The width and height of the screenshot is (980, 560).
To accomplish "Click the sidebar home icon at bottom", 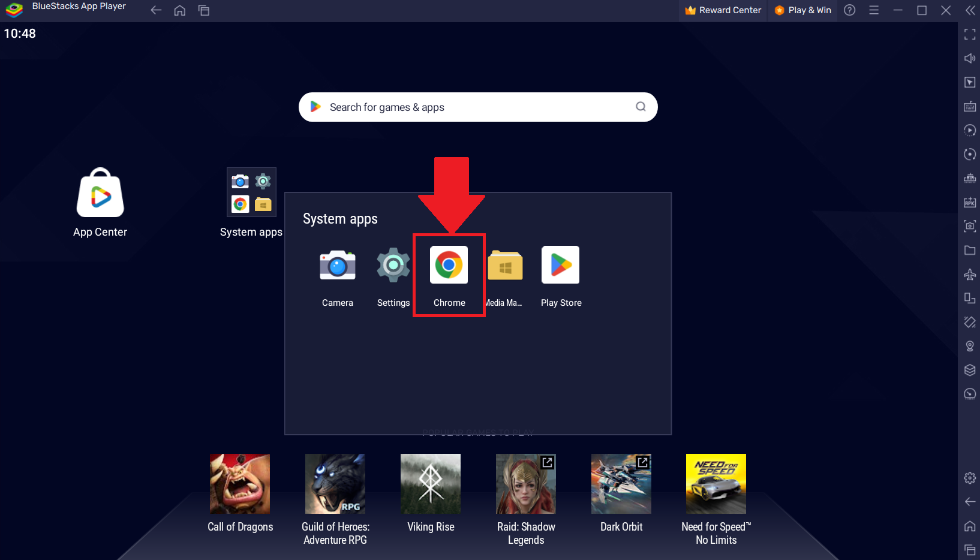I will tap(970, 526).
